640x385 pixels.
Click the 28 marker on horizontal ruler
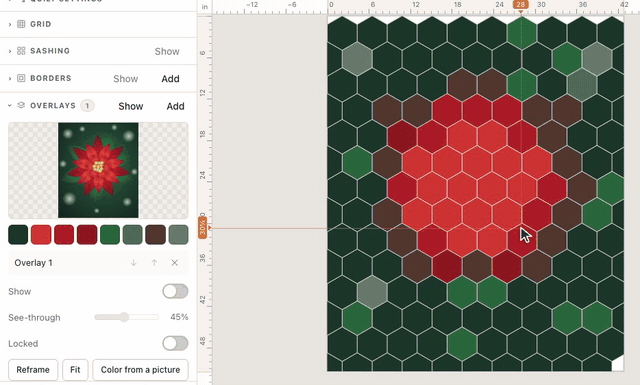520,5
